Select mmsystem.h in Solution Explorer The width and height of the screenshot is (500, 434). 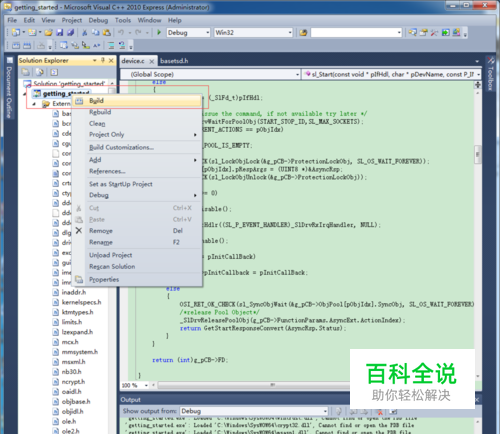click(x=80, y=352)
